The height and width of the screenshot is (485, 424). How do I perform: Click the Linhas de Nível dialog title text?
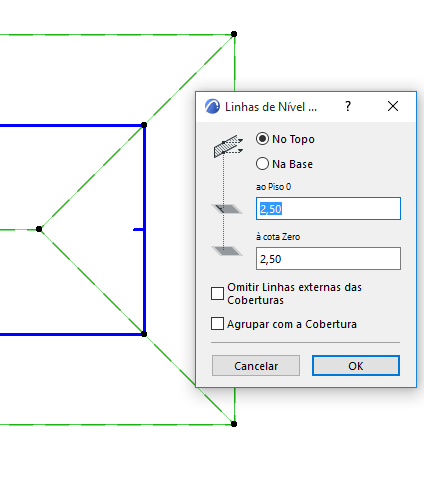coord(271,107)
